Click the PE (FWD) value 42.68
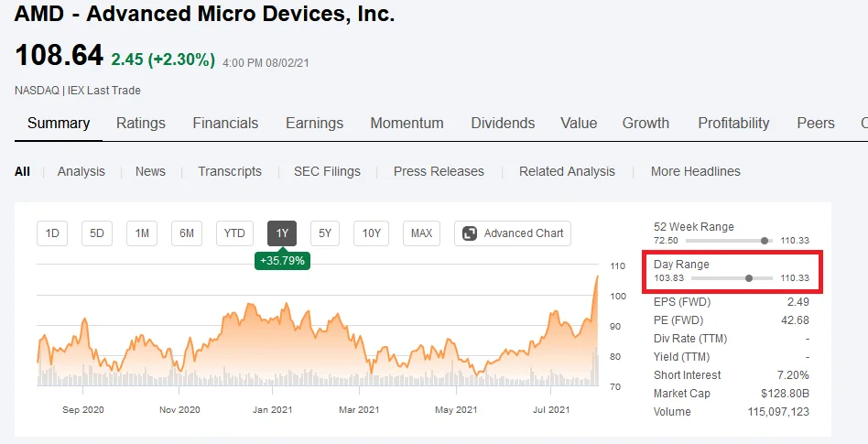The image size is (868, 444). 795,320
